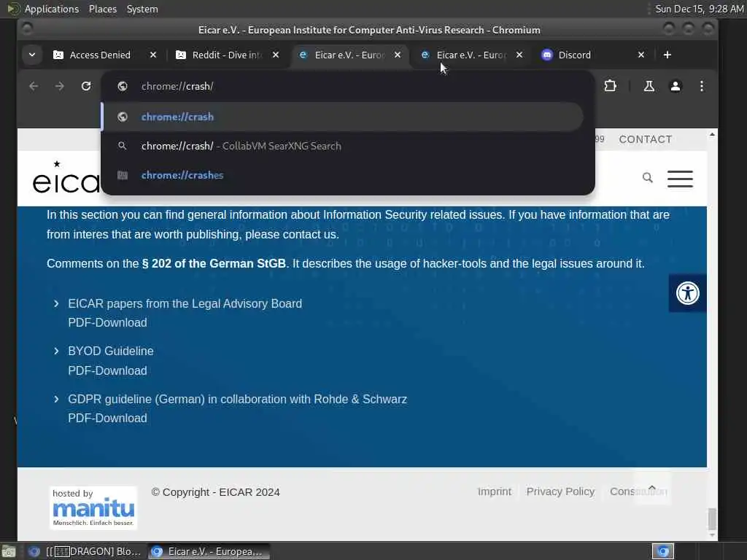Open the BYOD Guideline link
The height and width of the screenshot is (560, 747).
pyautogui.click(x=111, y=351)
